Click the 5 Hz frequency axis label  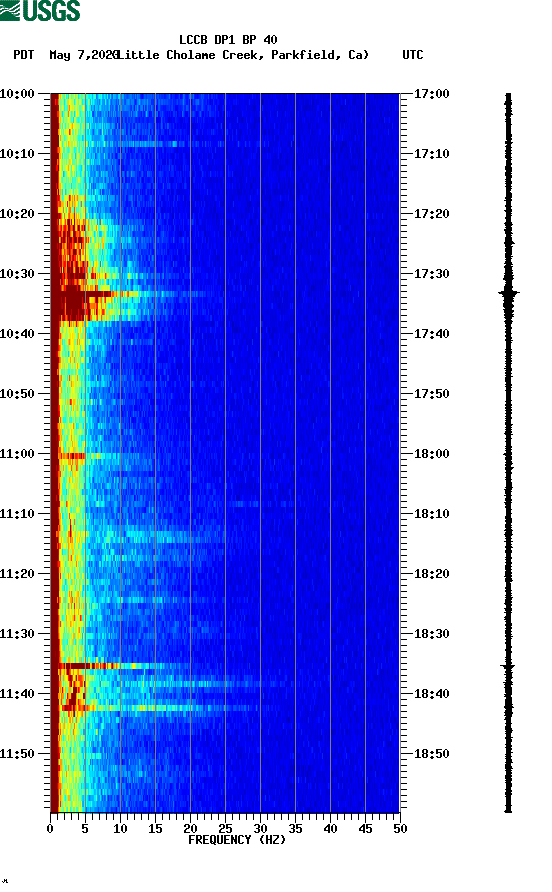coord(85,829)
